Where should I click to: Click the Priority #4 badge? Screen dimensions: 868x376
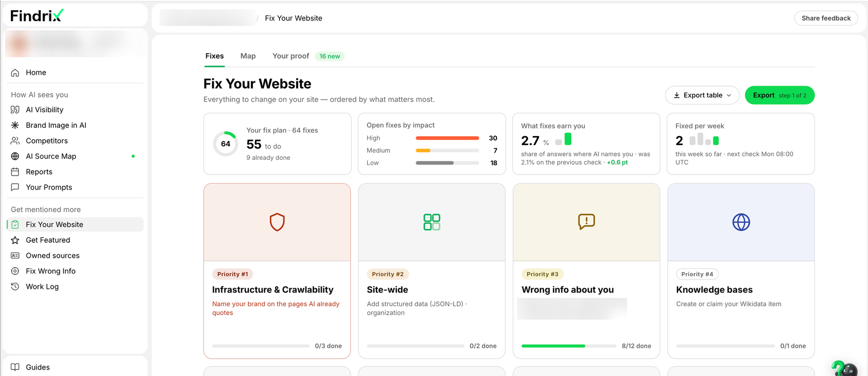(x=697, y=274)
